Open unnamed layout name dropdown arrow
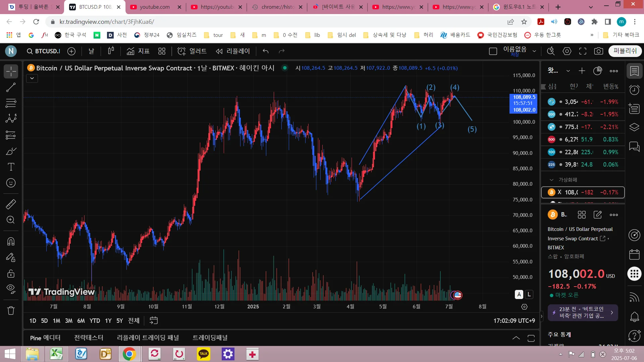The height and width of the screenshot is (362, 644). [x=534, y=51]
